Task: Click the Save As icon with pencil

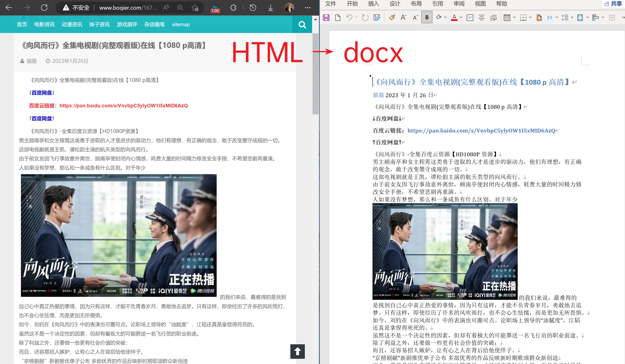Action: pyautogui.click(x=377, y=17)
